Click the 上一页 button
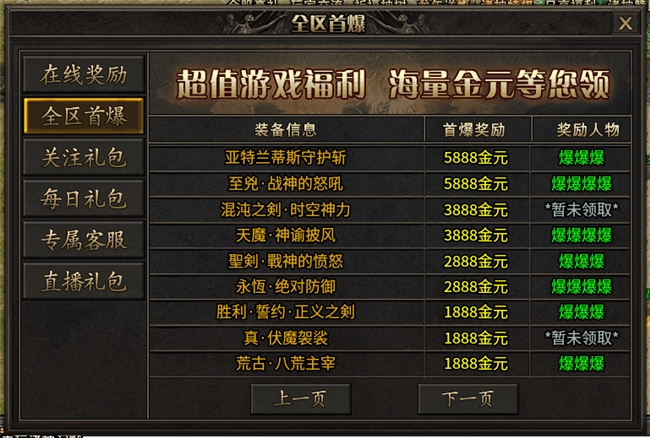 coord(301,399)
